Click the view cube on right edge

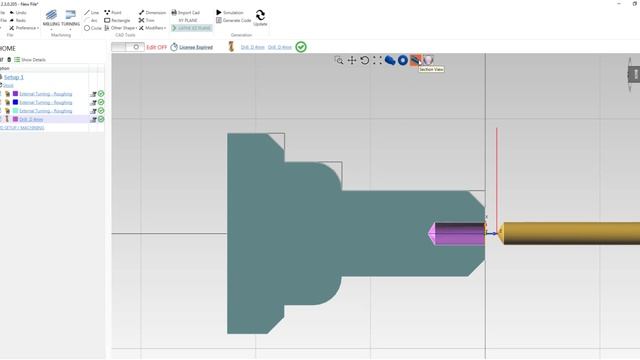pos(633,74)
